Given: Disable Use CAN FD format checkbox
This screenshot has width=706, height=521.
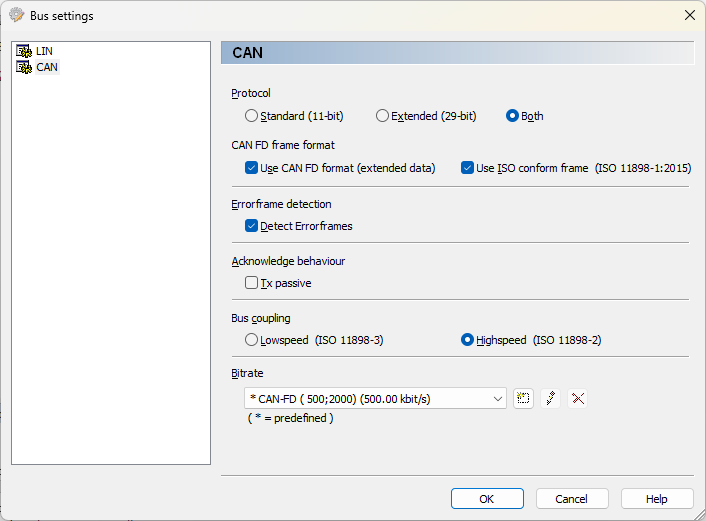Looking at the screenshot, I should 252,168.
